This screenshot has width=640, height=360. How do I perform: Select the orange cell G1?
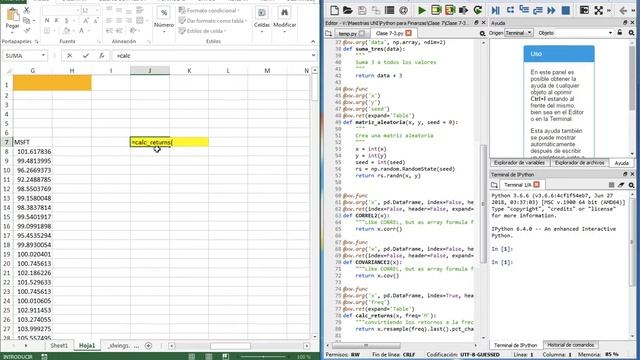coord(33,83)
